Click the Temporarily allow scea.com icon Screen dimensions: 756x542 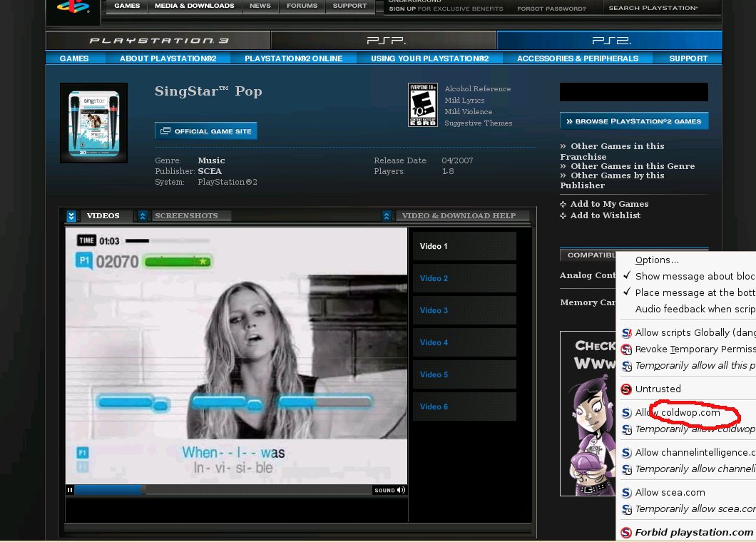click(626, 509)
